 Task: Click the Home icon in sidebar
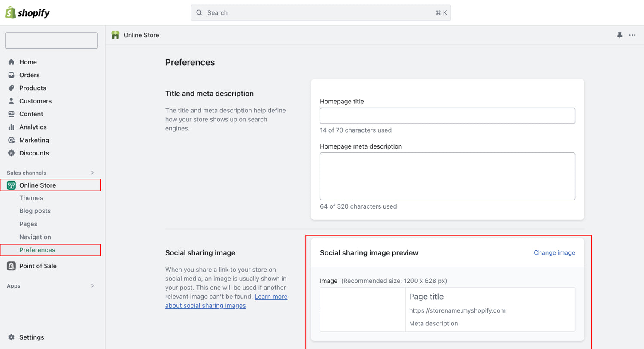point(12,62)
